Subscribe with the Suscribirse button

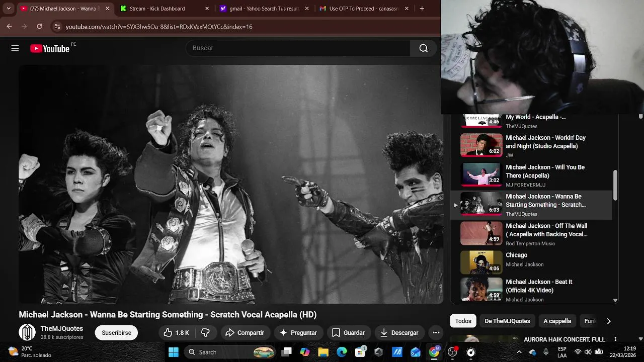116,333
